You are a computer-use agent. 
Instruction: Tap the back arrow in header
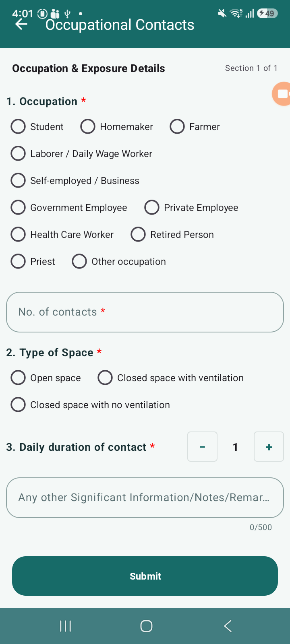21,25
